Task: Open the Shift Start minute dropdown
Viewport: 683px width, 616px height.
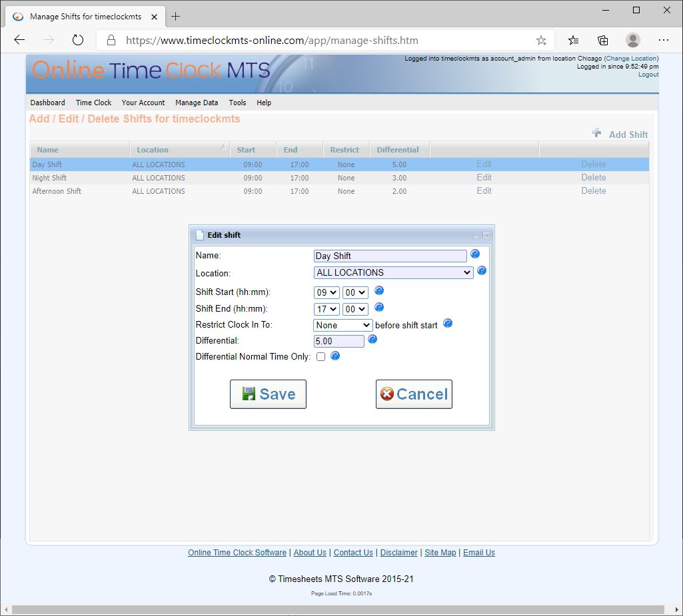Action: pyautogui.click(x=355, y=292)
